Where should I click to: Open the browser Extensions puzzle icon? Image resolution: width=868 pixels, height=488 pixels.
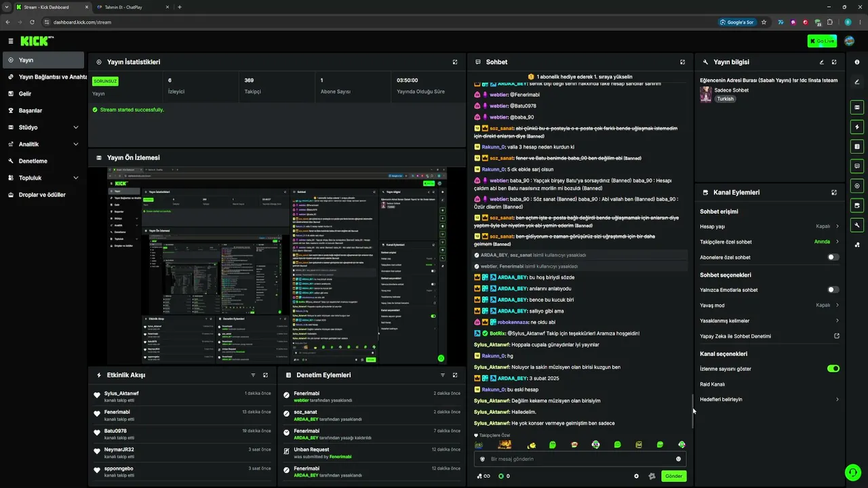pyautogui.click(x=830, y=22)
